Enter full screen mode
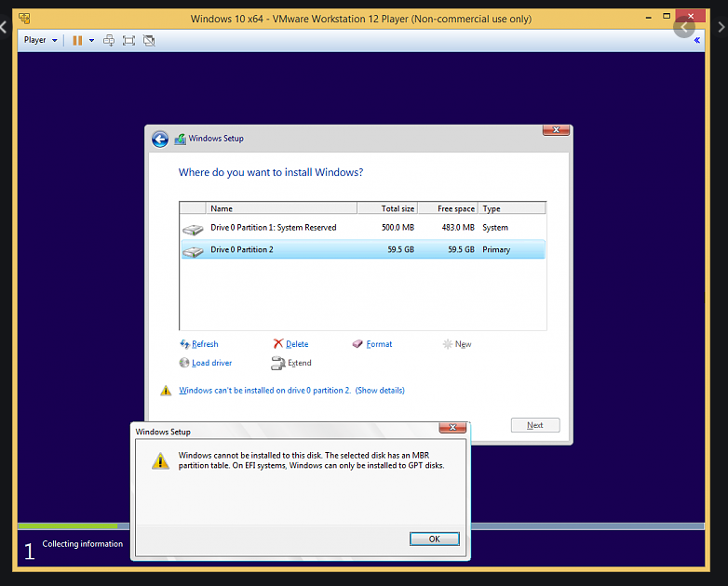The height and width of the screenshot is (586, 728). [128, 41]
